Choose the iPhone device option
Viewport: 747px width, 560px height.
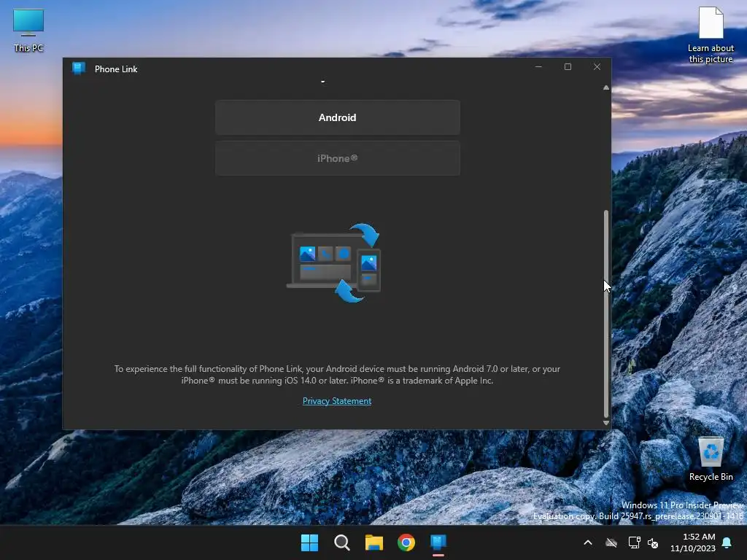point(337,158)
